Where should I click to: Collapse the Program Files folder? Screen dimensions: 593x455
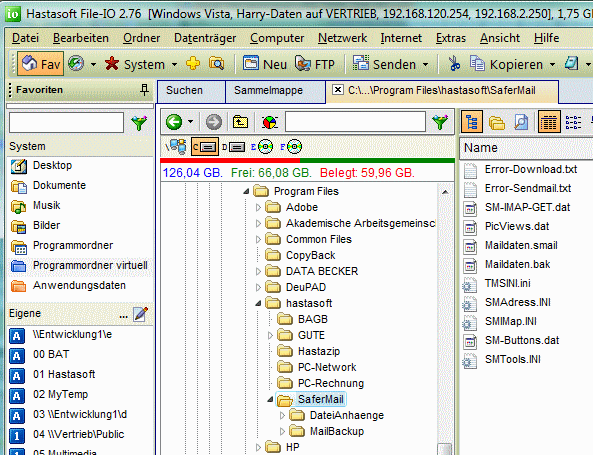(x=246, y=191)
